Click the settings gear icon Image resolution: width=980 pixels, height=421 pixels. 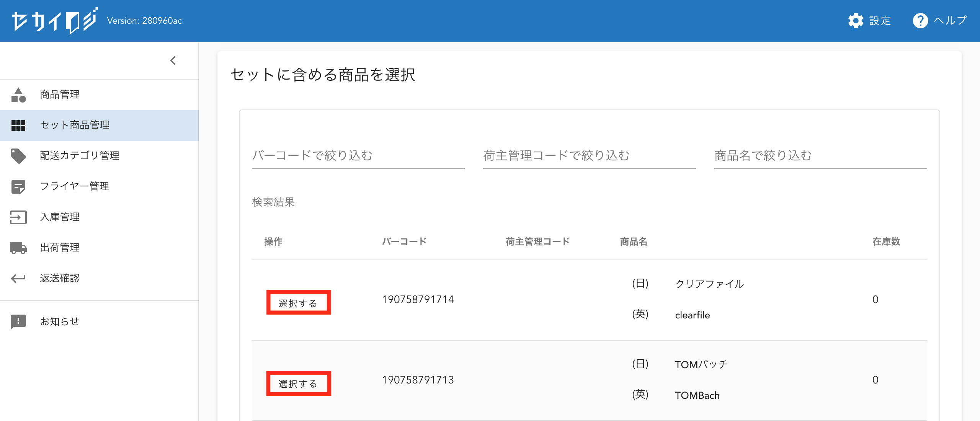(856, 21)
